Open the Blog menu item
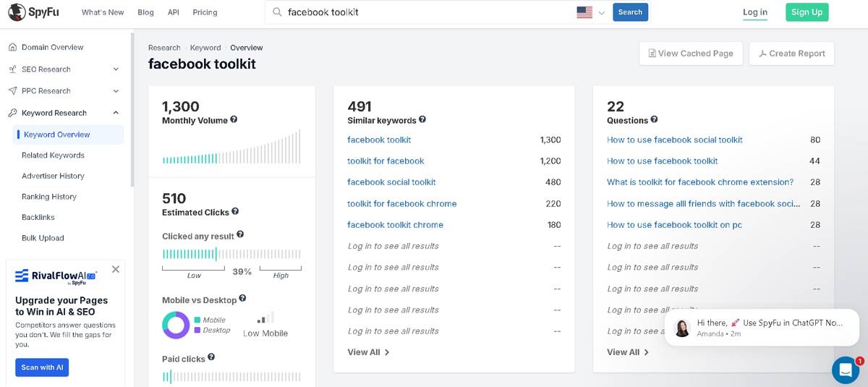Viewport: 868px width, 387px height. (145, 12)
